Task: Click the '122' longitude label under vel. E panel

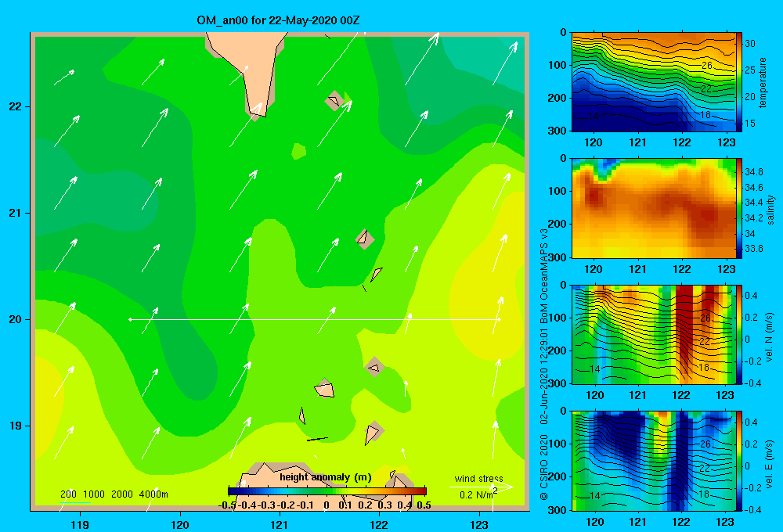Action: click(x=682, y=522)
